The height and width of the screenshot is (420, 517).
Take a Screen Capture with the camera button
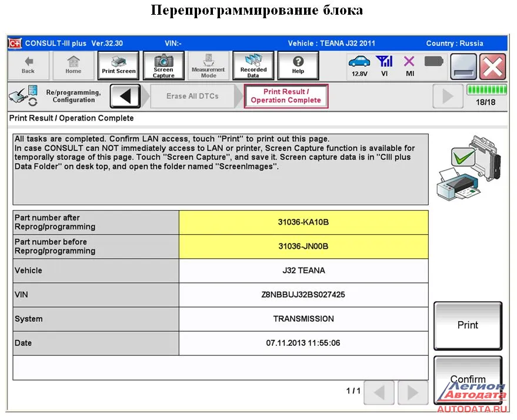(x=164, y=66)
